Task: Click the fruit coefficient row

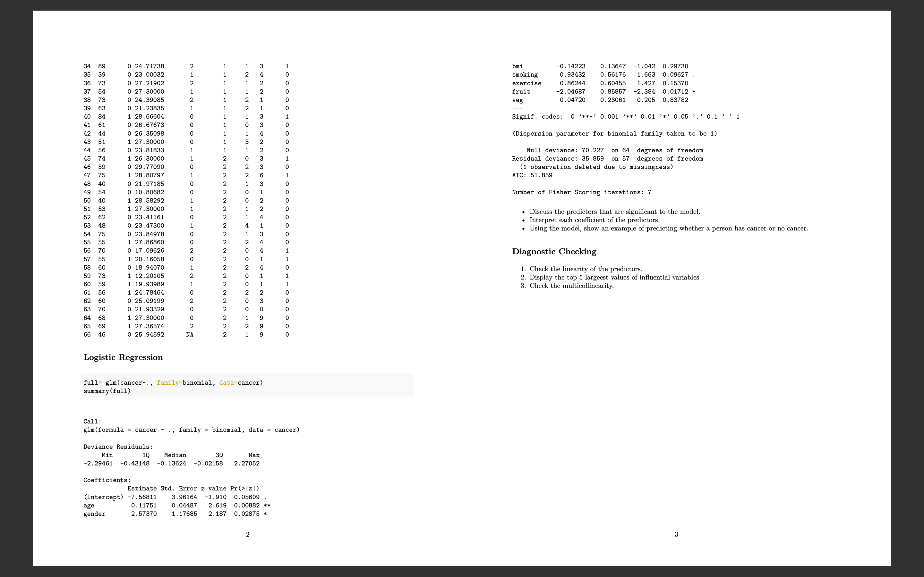Action: pyautogui.click(x=603, y=92)
